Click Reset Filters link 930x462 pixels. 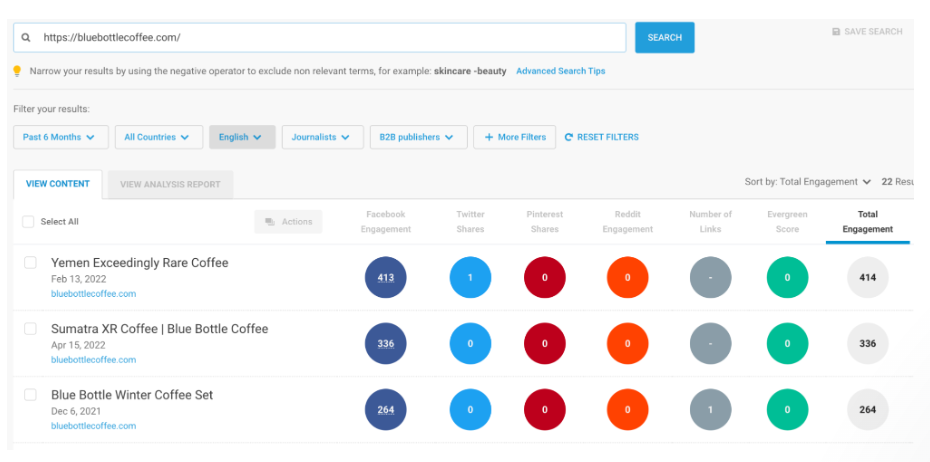coord(601,137)
